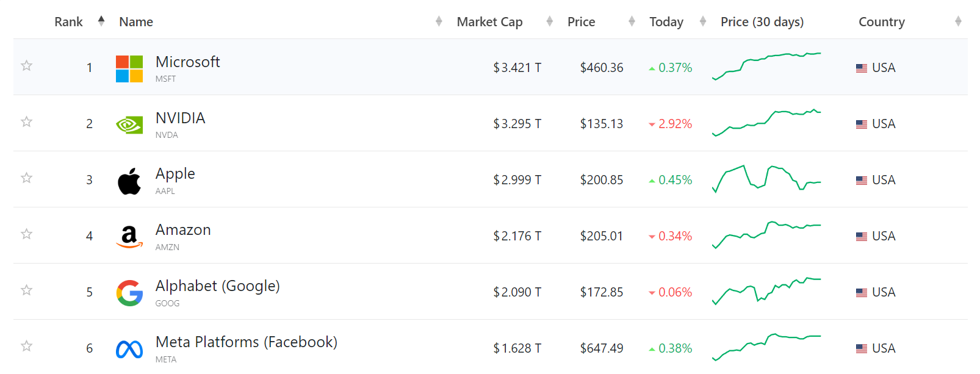
Task: Click the NVIDIA logo icon
Action: [129, 125]
